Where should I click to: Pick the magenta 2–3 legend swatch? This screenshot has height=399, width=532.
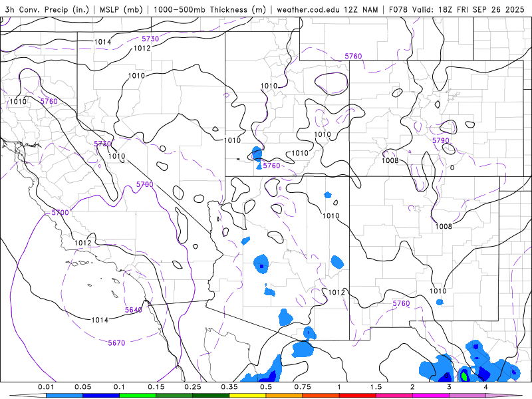tap(431, 396)
